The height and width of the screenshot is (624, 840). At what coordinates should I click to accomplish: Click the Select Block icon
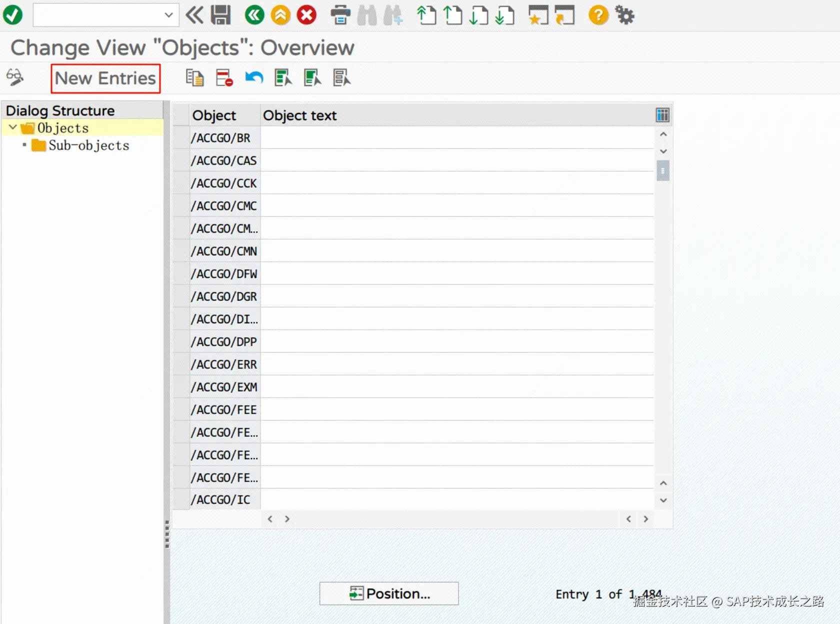313,78
